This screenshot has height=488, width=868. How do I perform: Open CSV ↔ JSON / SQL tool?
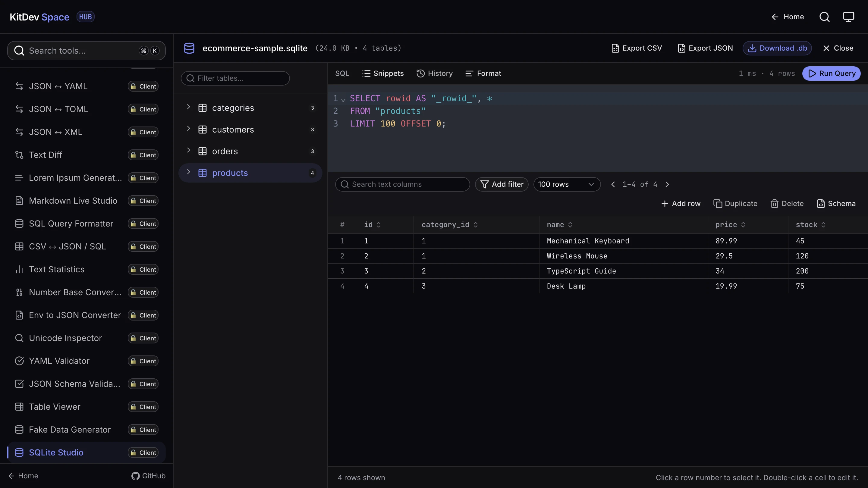point(86,246)
